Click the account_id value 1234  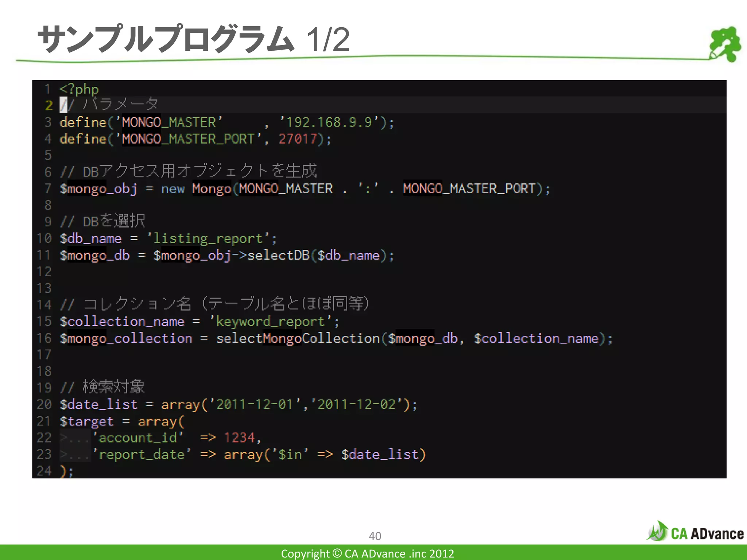pyautogui.click(x=239, y=437)
